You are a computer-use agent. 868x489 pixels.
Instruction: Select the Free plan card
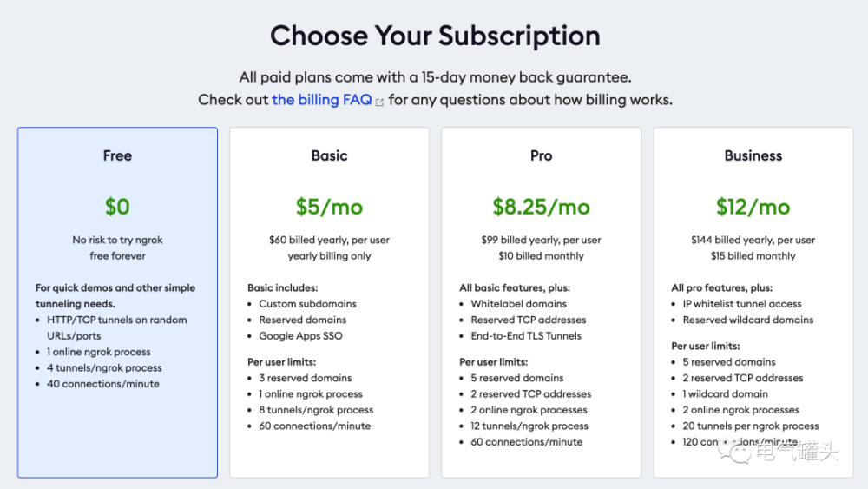tap(117, 302)
